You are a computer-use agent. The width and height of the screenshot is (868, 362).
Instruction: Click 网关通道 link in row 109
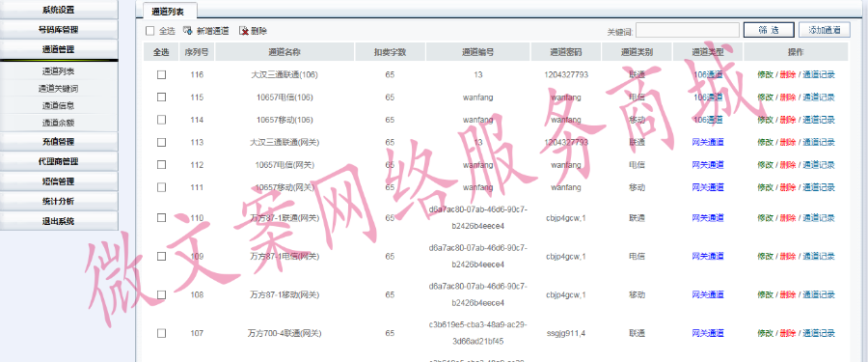(x=708, y=256)
